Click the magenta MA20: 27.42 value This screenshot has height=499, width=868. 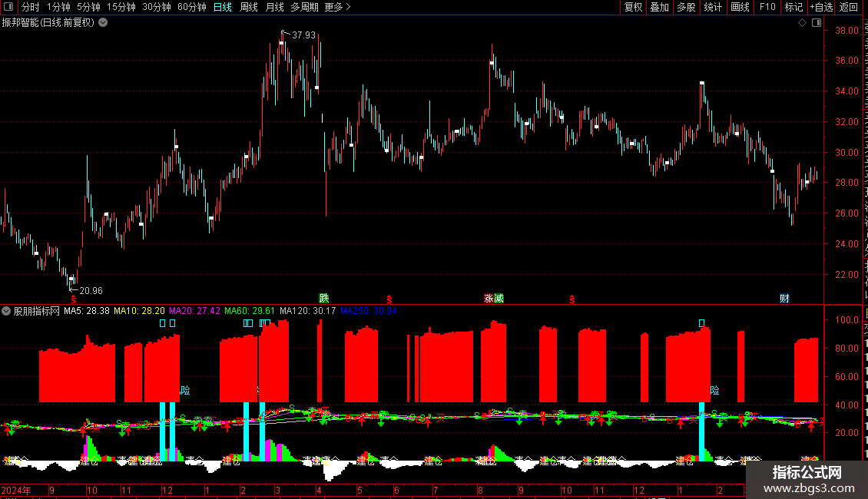point(195,311)
